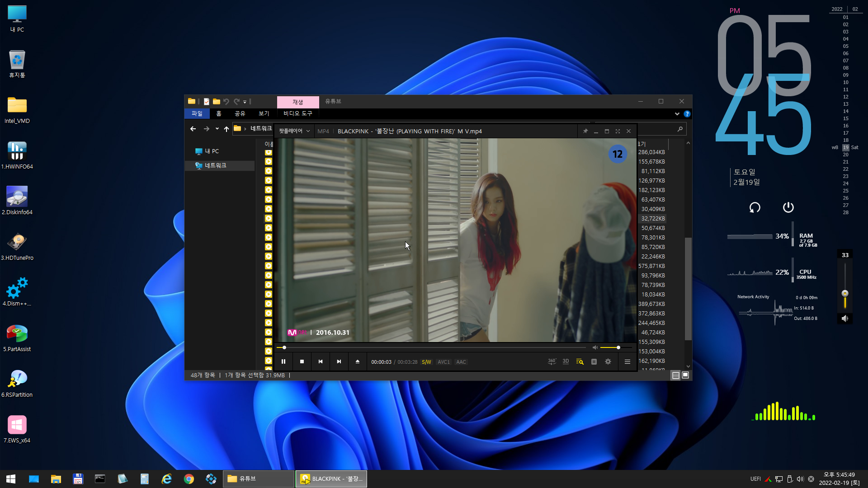
Task: Click the New Folder quick access icon
Action: [217, 102]
